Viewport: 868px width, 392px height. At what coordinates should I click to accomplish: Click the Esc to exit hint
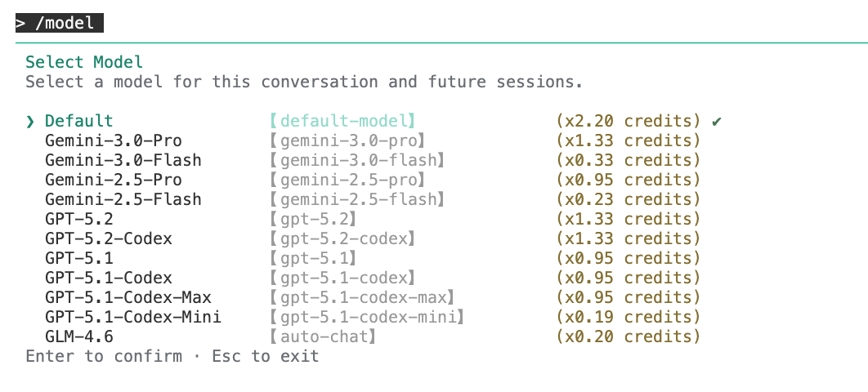pyautogui.click(x=266, y=356)
